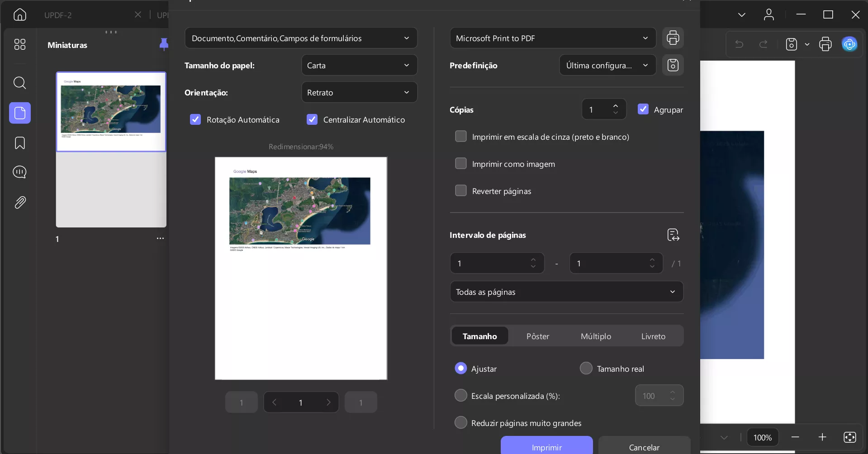Zoom in with the plus icon

[822, 437]
